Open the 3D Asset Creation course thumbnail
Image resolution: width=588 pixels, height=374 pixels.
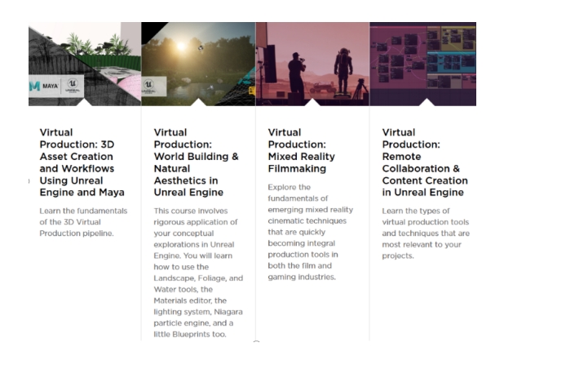85,64
